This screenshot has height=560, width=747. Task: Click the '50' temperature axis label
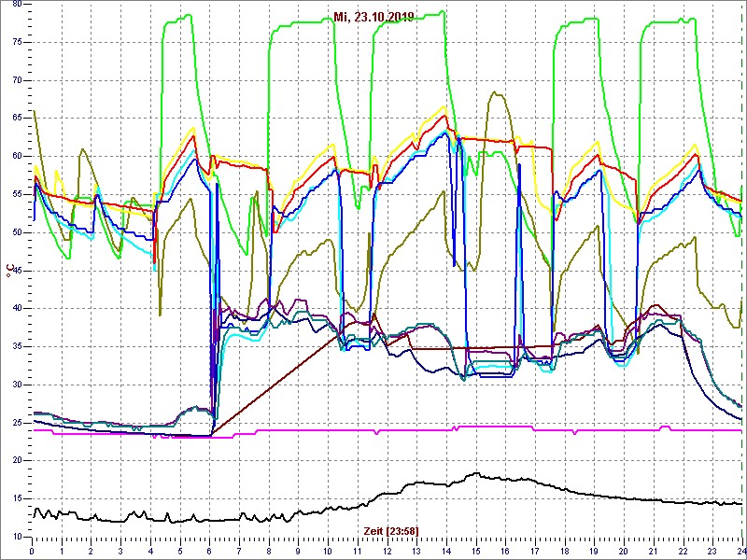pyautogui.click(x=16, y=232)
